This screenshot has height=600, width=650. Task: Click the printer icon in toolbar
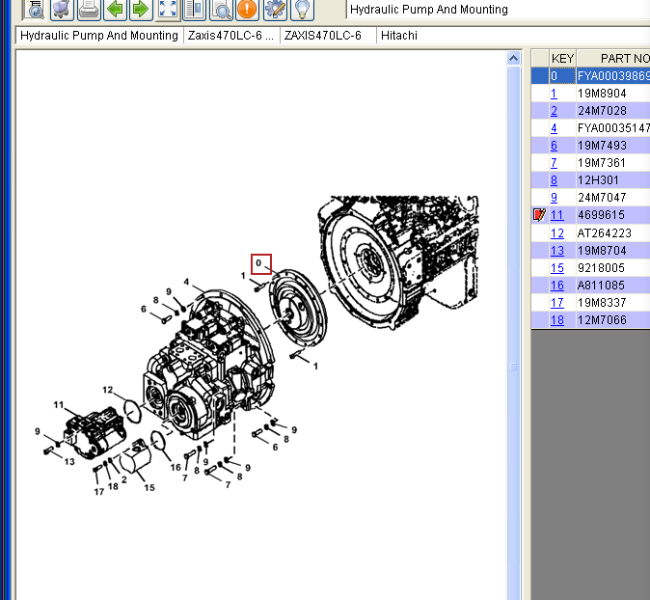(x=88, y=9)
